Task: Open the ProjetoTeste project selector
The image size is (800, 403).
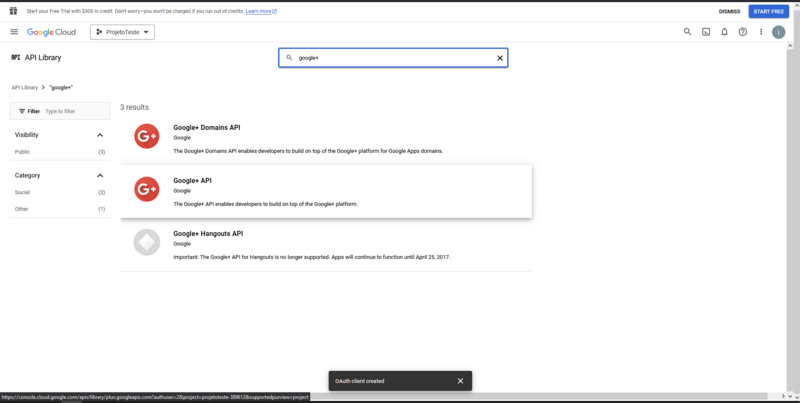Action: pos(122,32)
